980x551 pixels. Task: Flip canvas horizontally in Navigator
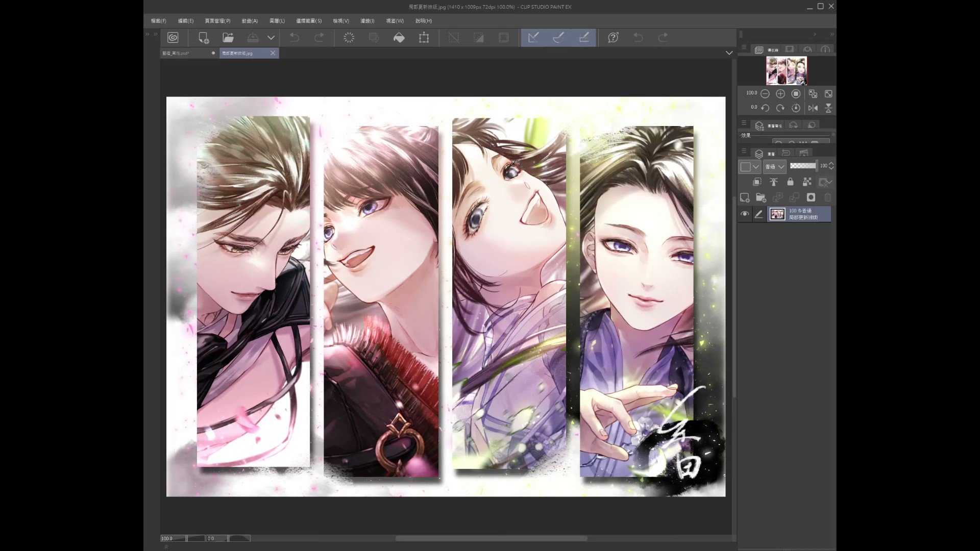click(x=813, y=108)
